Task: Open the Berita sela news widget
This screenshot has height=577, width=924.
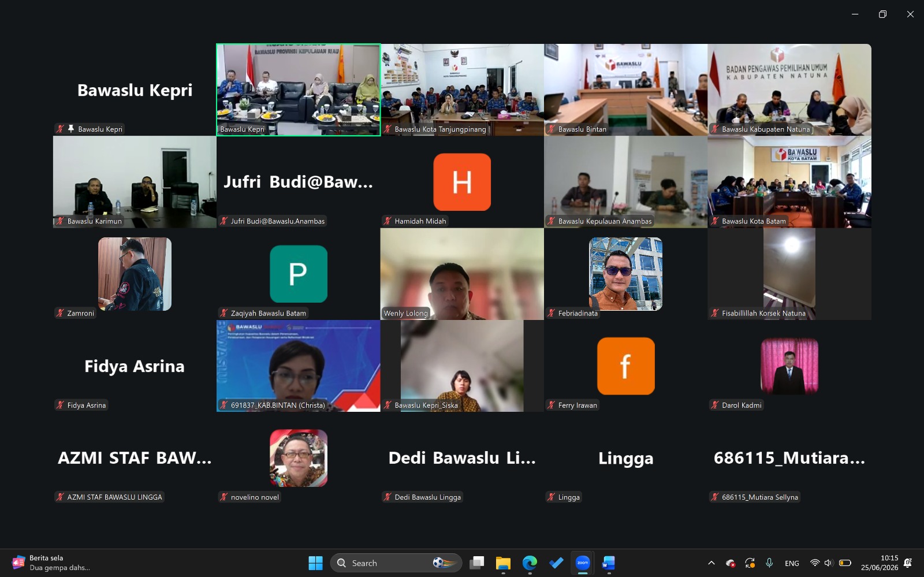Action: tap(52, 563)
